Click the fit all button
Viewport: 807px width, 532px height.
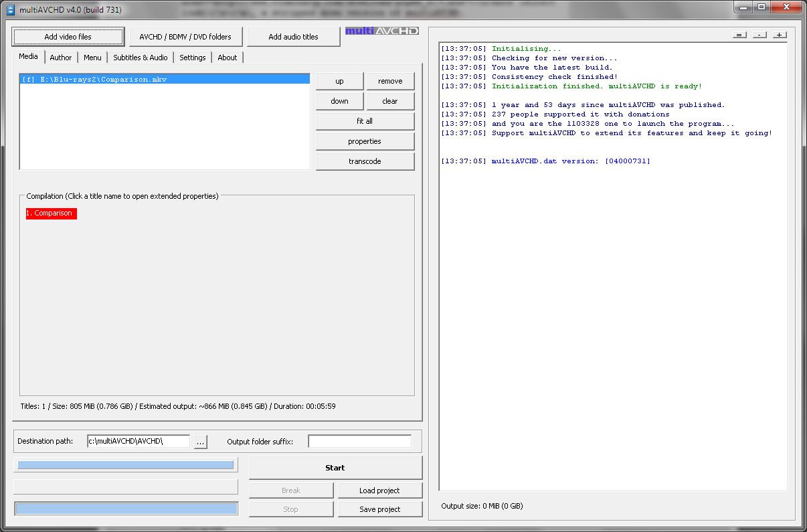[x=365, y=121]
